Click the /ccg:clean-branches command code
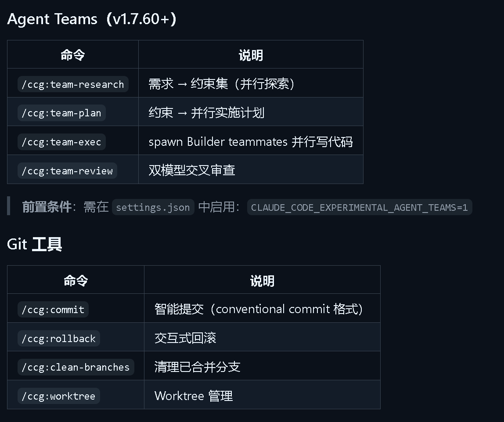The width and height of the screenshot is (504, 422). coord(76,367)
